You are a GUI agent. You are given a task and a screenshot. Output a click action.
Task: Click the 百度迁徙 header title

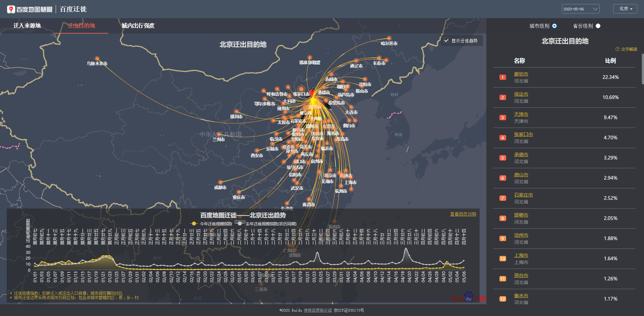pos(73,9)
